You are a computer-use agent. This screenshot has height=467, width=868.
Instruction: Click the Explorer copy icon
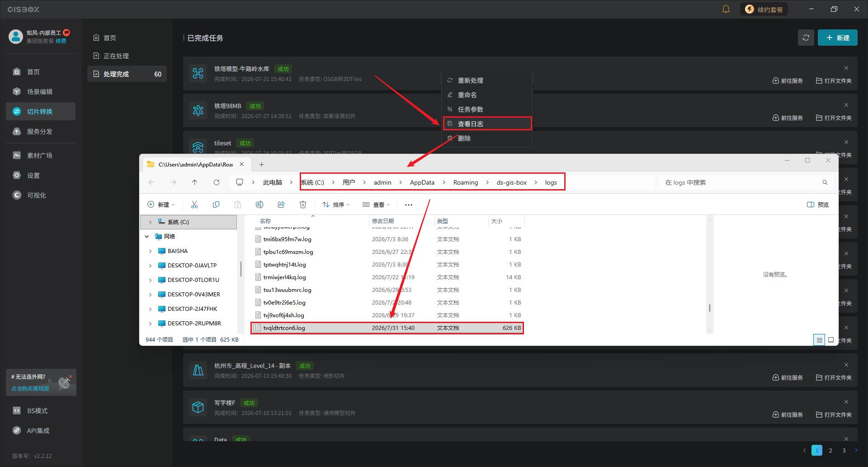(x=216, y=205)
